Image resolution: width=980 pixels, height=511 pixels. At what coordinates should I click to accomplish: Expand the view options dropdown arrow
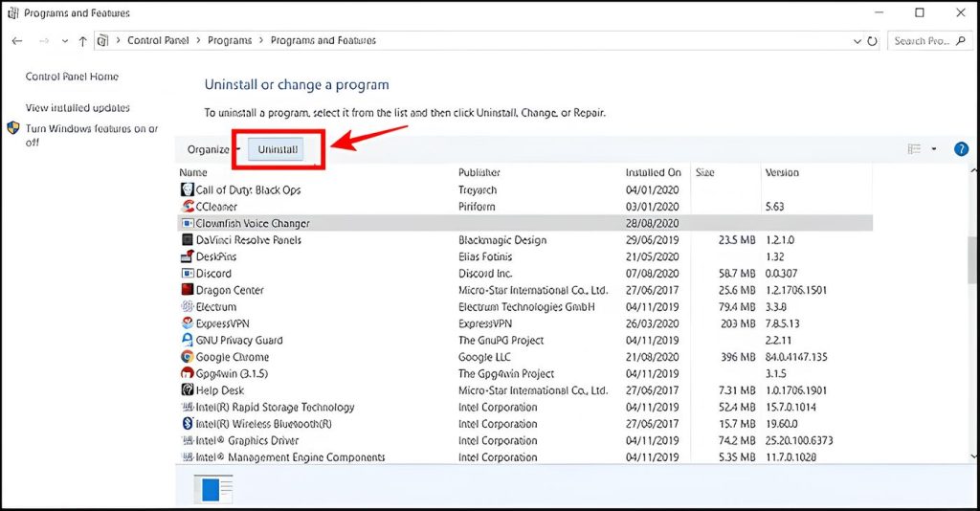[x=934, y=149]
